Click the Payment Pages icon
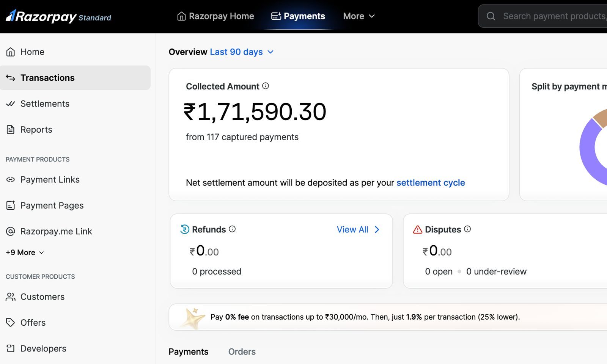This screenshot has width=607, height=364. click(11, 205)
